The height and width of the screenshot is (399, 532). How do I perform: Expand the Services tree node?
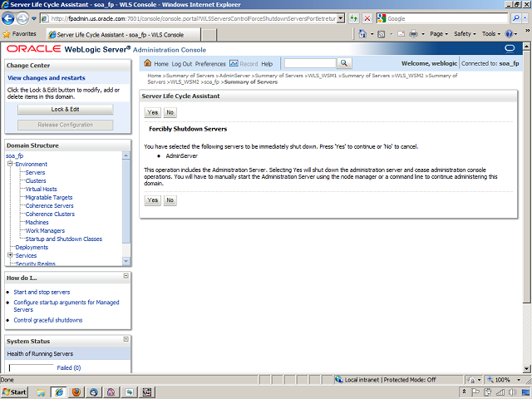point(10,255)
